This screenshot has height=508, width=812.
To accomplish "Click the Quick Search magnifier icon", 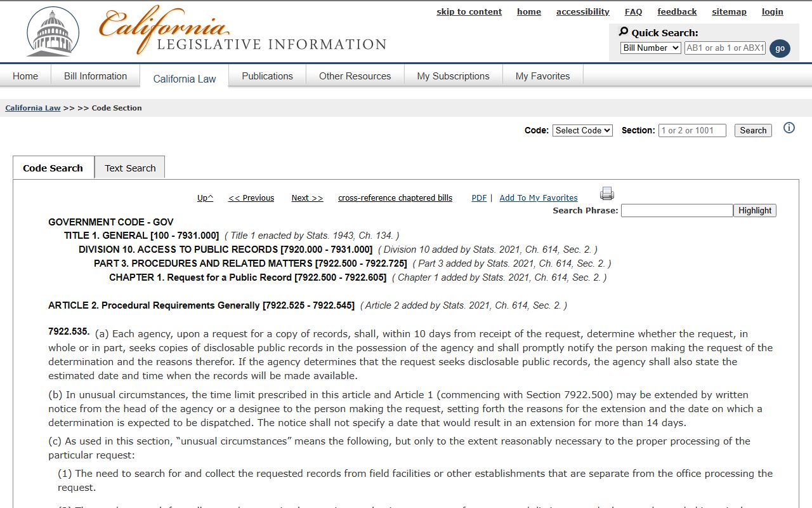I will [x=624, y=32].
